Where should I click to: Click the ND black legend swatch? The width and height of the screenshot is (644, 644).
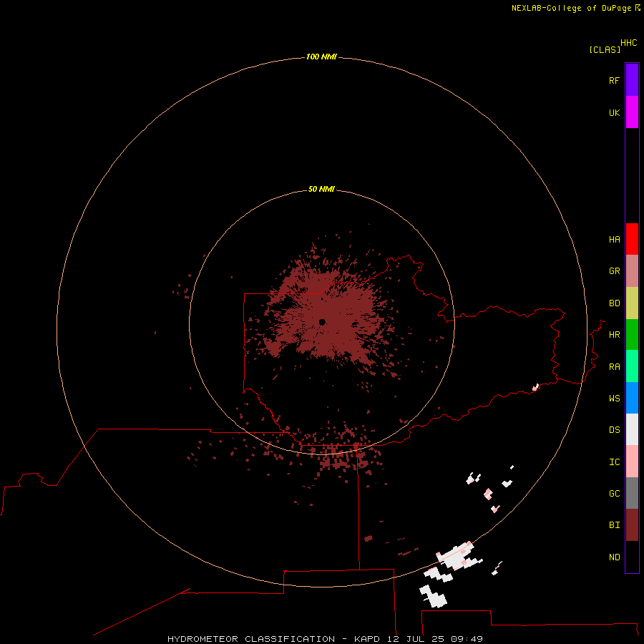(x=632, y=557)
